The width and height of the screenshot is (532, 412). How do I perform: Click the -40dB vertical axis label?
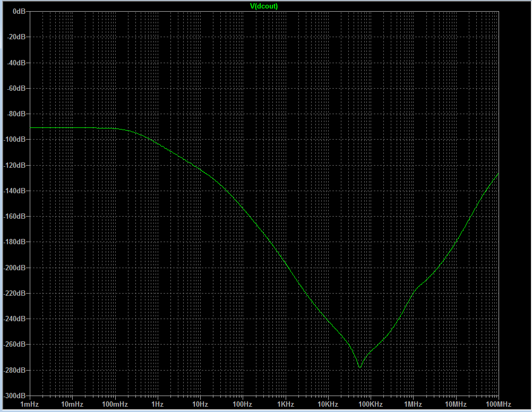coord(16,63)
